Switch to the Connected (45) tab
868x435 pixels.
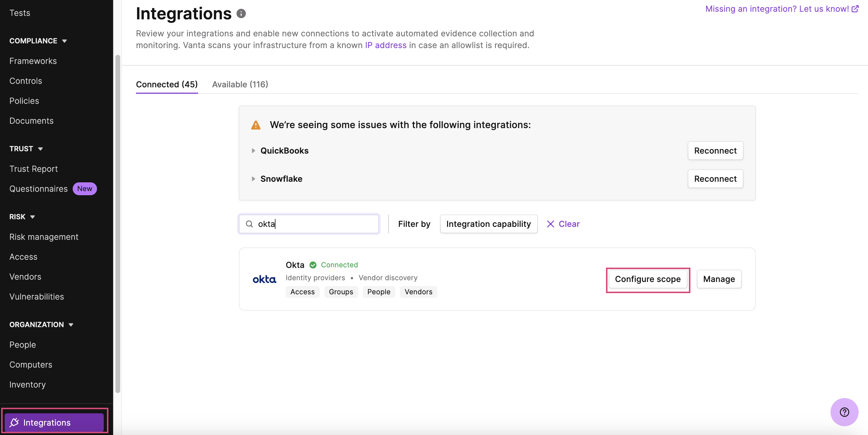coord(167,84)
